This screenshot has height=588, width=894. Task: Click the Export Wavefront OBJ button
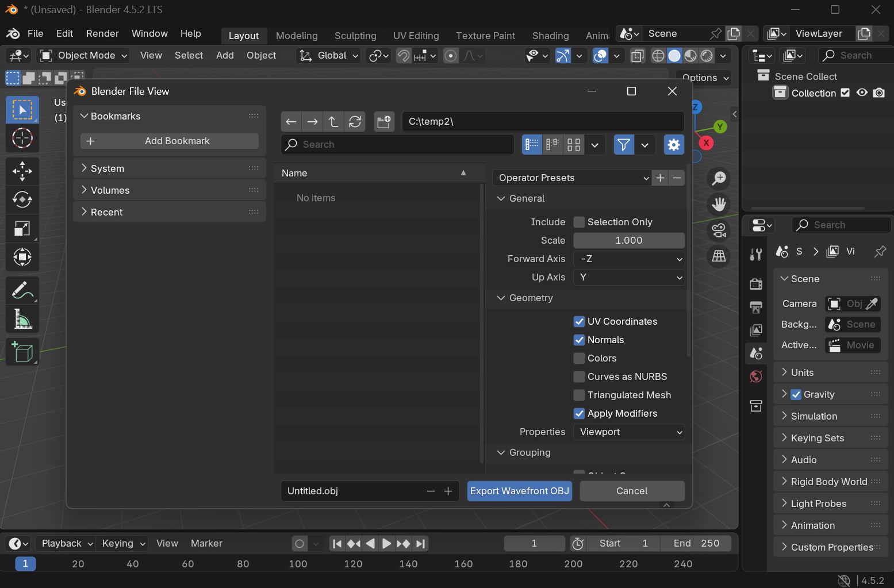(519, 491)
